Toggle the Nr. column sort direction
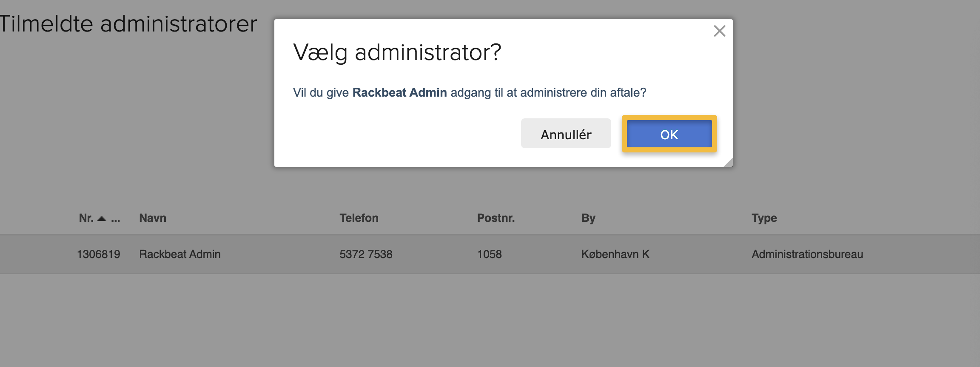980x367 pixels. click(x=101, y=218)
